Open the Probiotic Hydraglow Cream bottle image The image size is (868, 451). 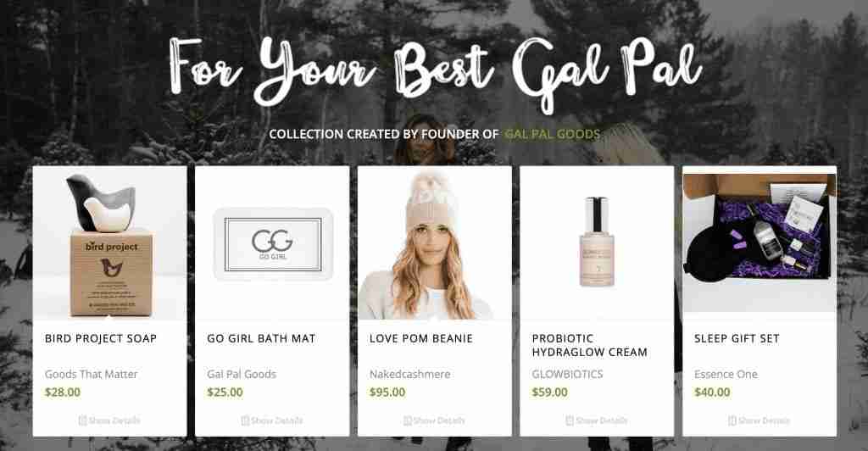pyautogui.click(x=597, y=243)
